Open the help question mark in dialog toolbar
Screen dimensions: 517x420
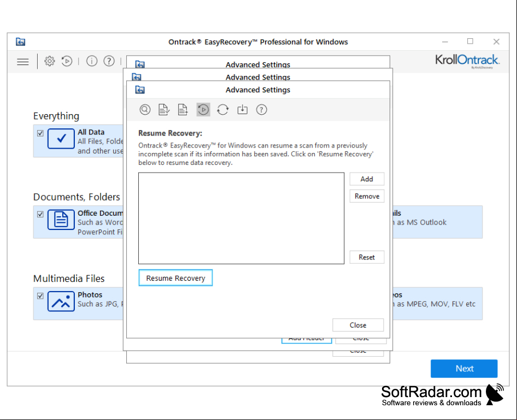pos(261,109)
